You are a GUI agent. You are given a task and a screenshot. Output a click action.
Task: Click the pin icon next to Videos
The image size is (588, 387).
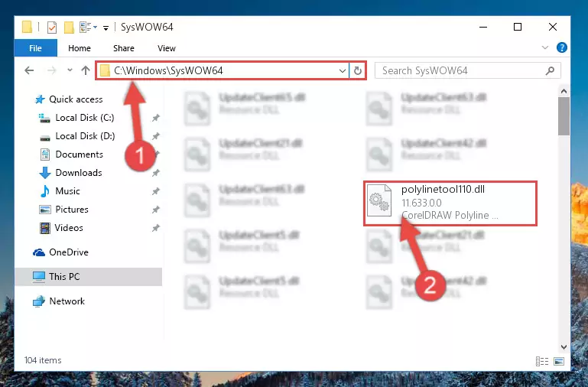tap(156, 229)
